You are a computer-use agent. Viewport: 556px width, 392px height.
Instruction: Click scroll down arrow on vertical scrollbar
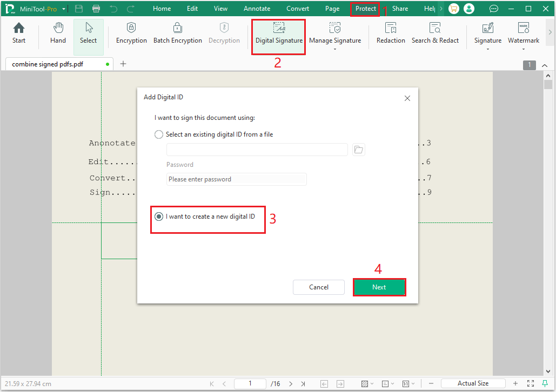click(548, 371)
